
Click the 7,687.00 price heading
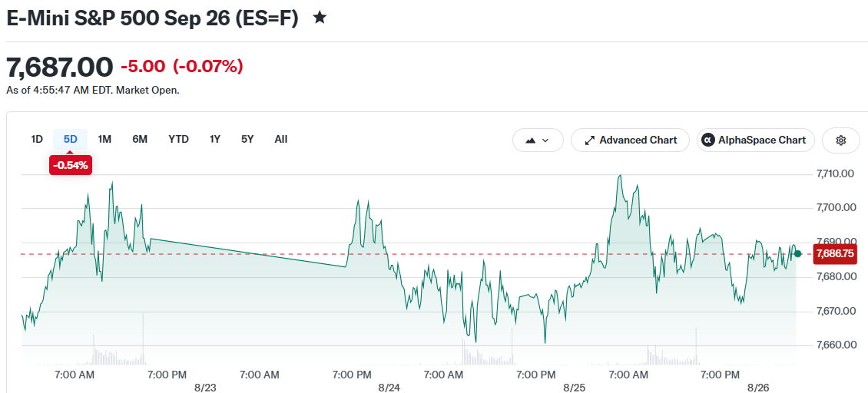(60, 68)
